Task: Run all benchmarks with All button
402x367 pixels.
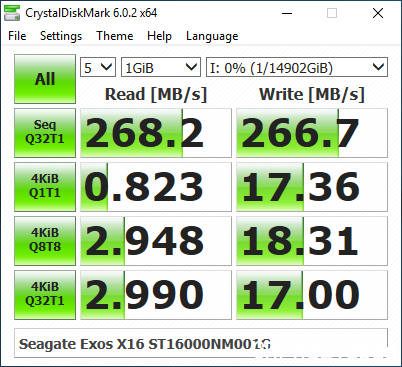Action: (x=45, y=79)
